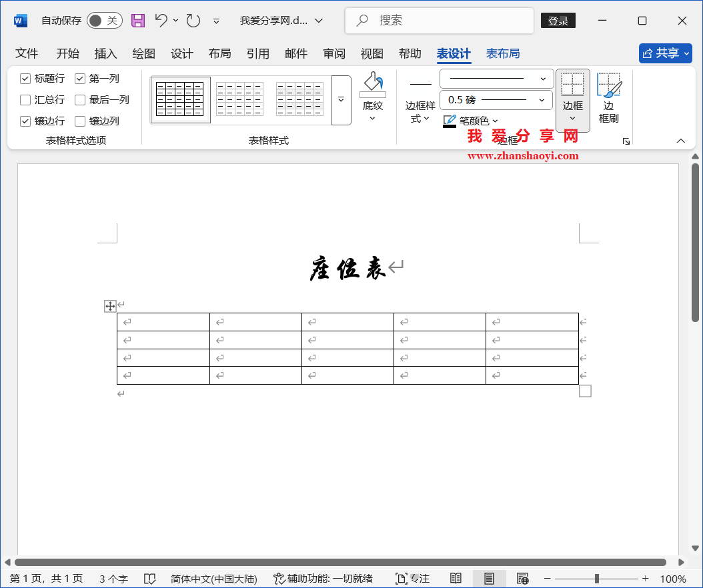703x588 pixels.
Task: Enable the 最后一列 last column checkbox
Action: [x=80, y=99]
